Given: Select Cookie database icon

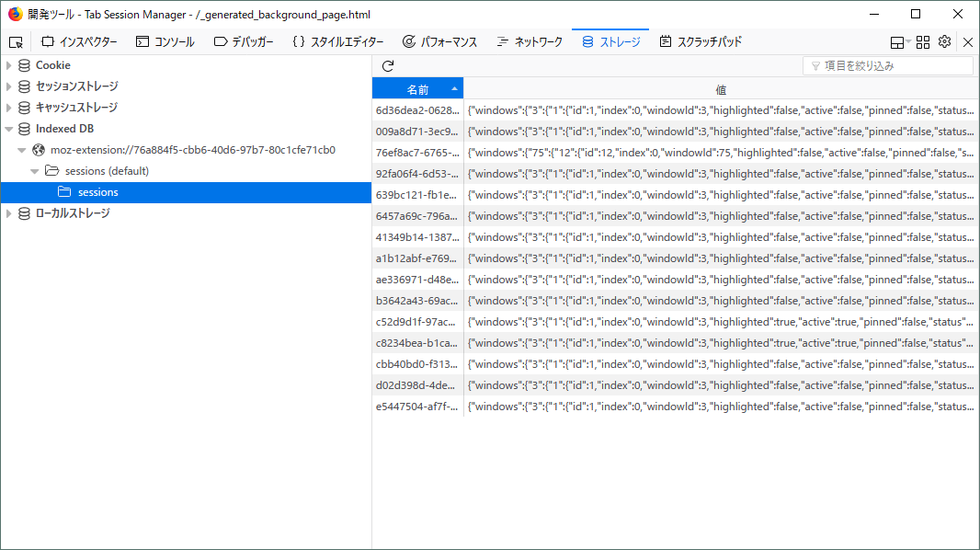Looking at the screenshot, I should pyautogui.click(x=25, y=65).
